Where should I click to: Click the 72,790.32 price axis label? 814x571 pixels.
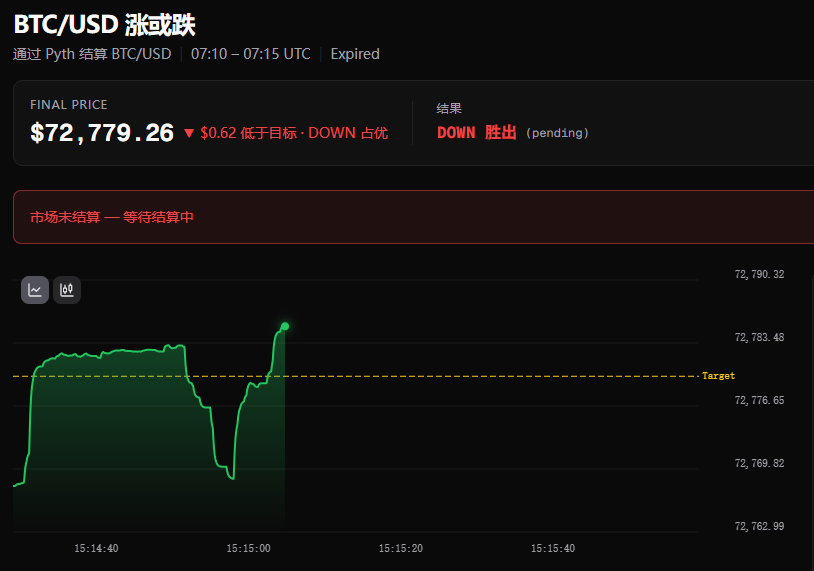[x=759, y=274]
